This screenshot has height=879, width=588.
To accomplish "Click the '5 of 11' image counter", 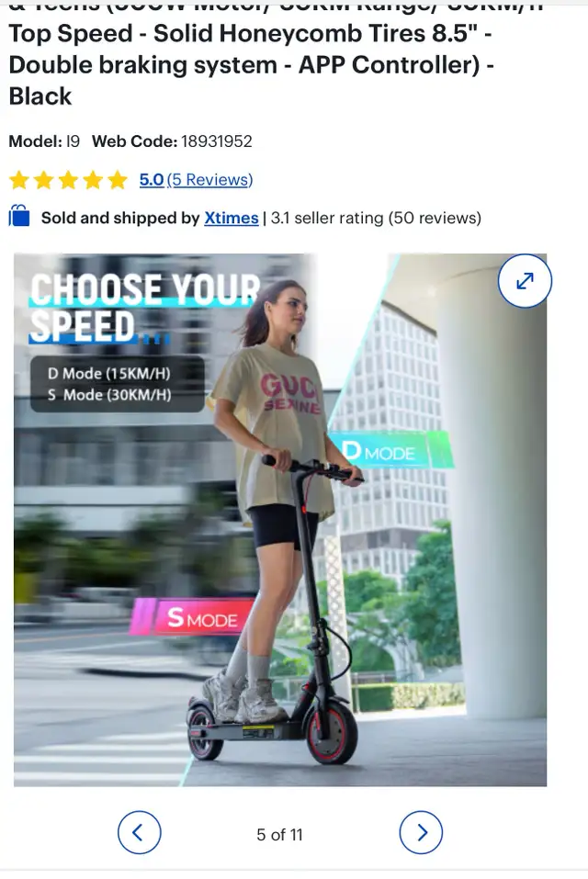I will [279, 835].
